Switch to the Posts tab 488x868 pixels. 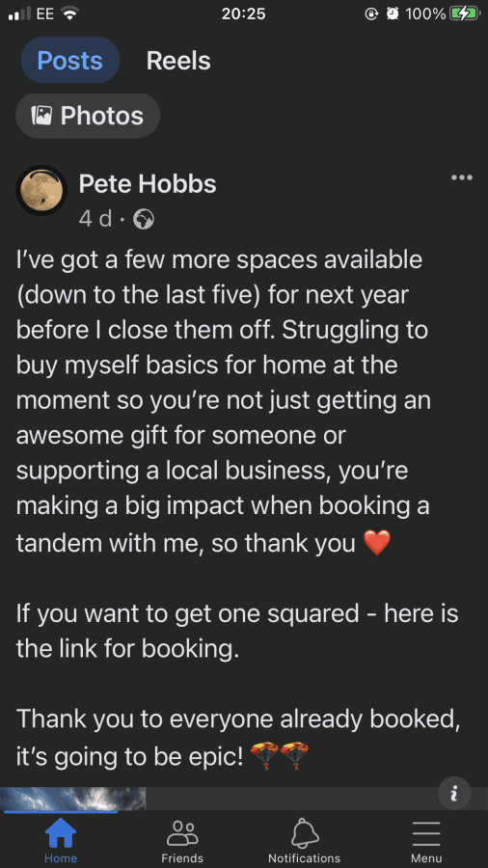[69, 61]
